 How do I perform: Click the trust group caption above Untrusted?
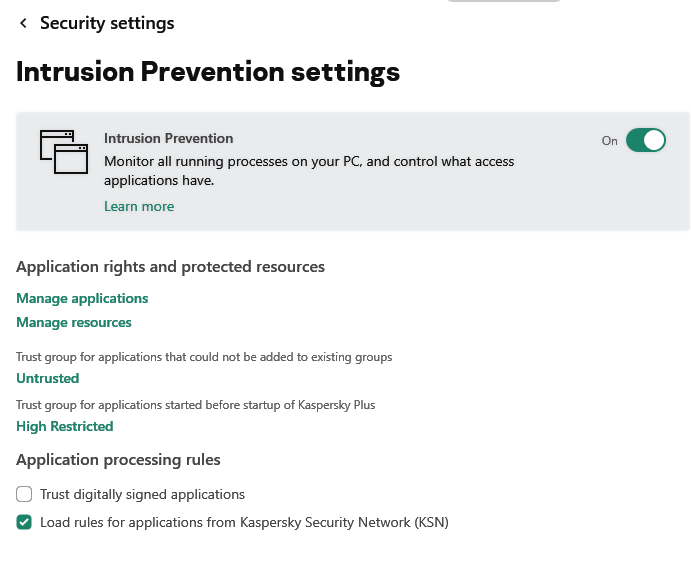(x=204, y=357)
